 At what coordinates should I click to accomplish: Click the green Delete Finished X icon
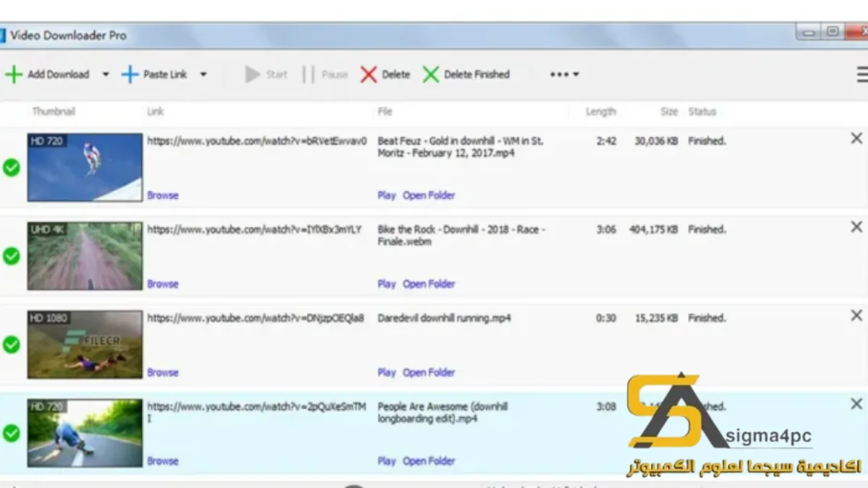tap(431, 74)
